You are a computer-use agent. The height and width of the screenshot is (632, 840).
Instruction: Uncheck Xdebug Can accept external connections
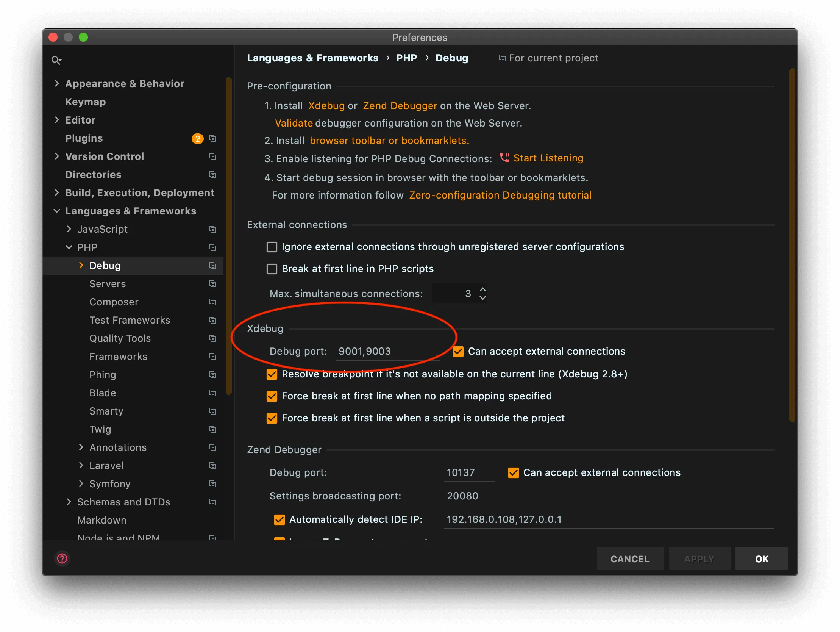458,352
